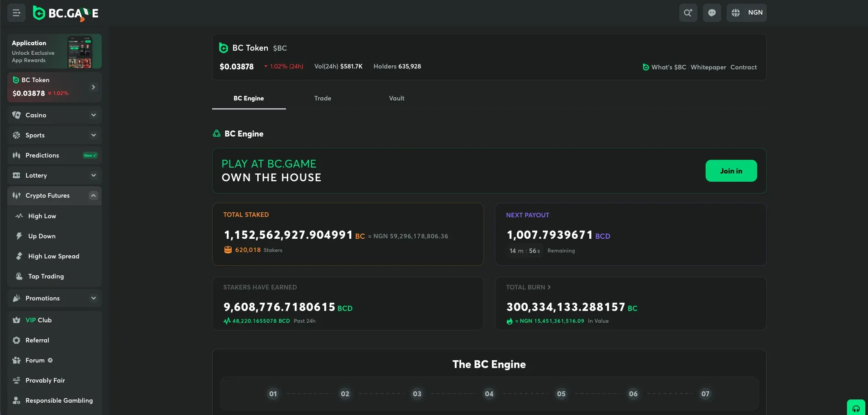The width and height of the screenshot is (868, 415).
Task: Click the VIP Club crown icon
Action: (16, 320)
